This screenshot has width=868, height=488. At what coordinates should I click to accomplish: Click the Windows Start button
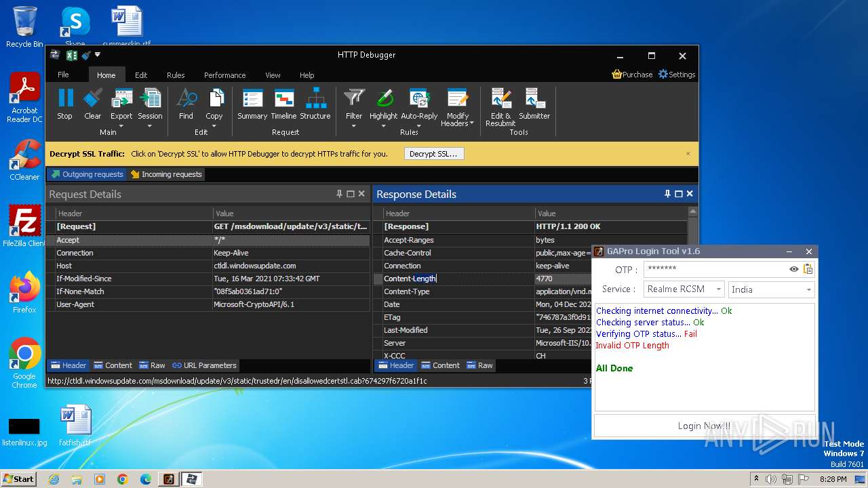(18, 479)
